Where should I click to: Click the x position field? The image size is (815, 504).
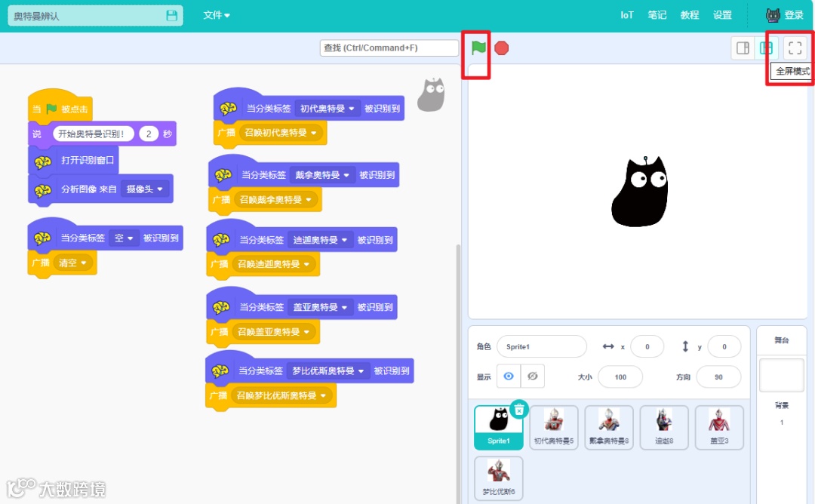coord(647,346)
